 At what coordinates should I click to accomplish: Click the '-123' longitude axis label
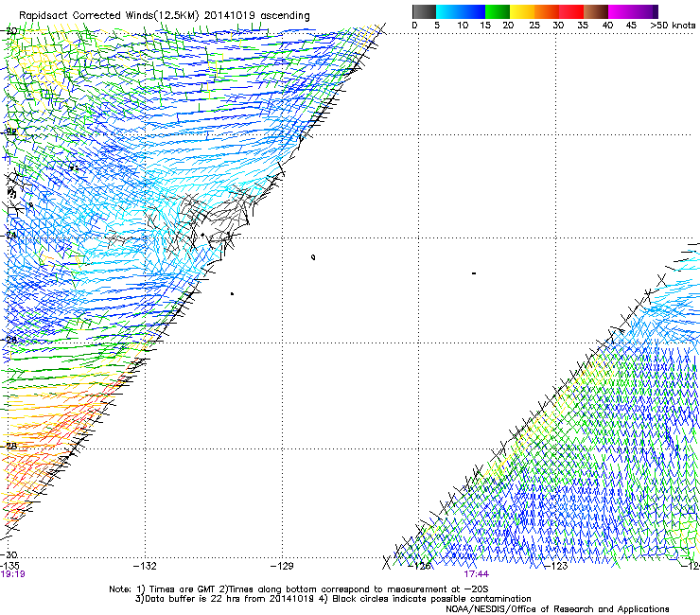click(x=556, y=566)
